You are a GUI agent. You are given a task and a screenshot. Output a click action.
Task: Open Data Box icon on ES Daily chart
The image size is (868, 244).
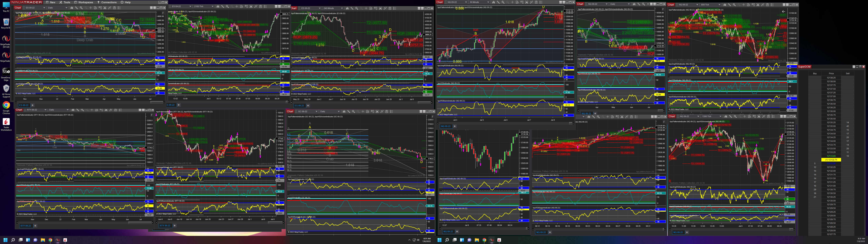pos(95,8)
